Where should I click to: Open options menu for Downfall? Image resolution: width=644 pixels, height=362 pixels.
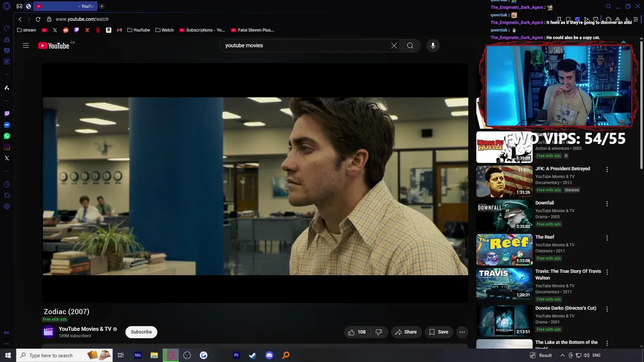607,204
